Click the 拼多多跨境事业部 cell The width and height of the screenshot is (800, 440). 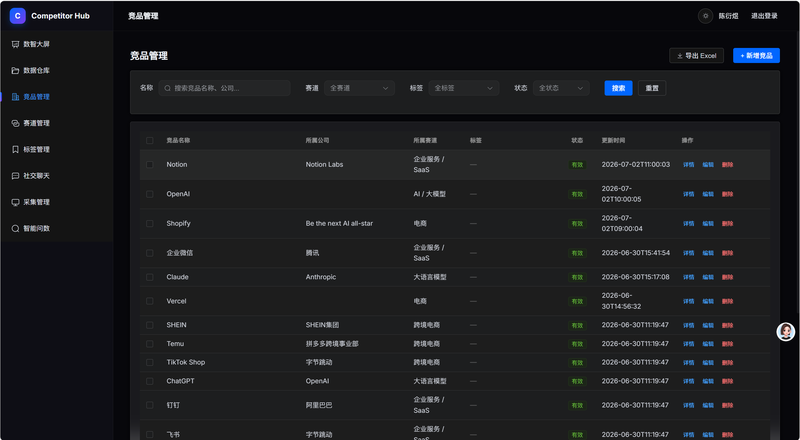pos(332,344)
